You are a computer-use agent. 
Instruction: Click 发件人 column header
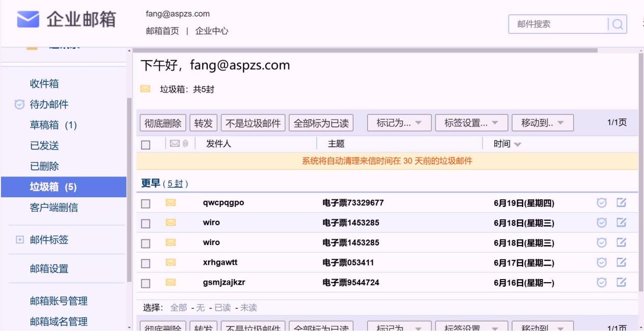pos(218,144)
